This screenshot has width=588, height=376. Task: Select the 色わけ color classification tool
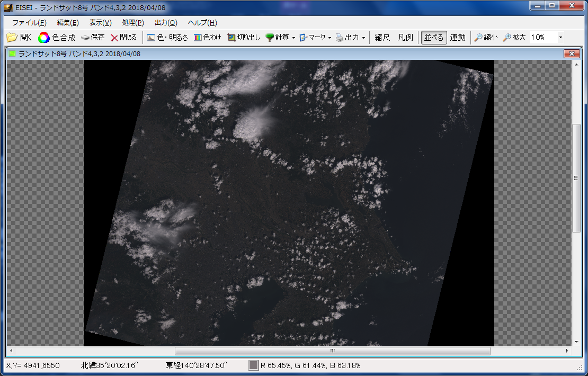[x=207, y=38]
